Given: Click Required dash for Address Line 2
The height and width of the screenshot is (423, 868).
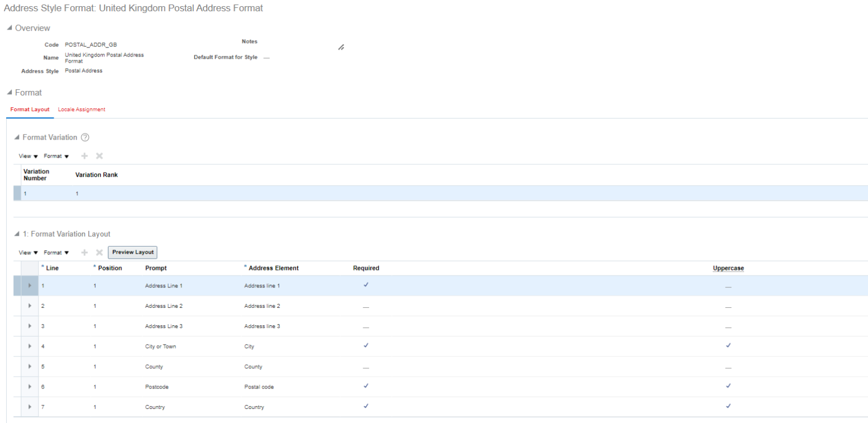Looking at the screenshot, I should (366, 307).
